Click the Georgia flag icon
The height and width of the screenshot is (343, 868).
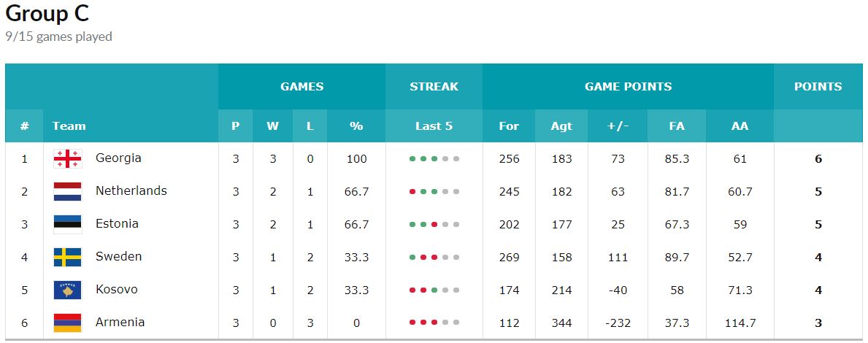(x=68, y=159)
